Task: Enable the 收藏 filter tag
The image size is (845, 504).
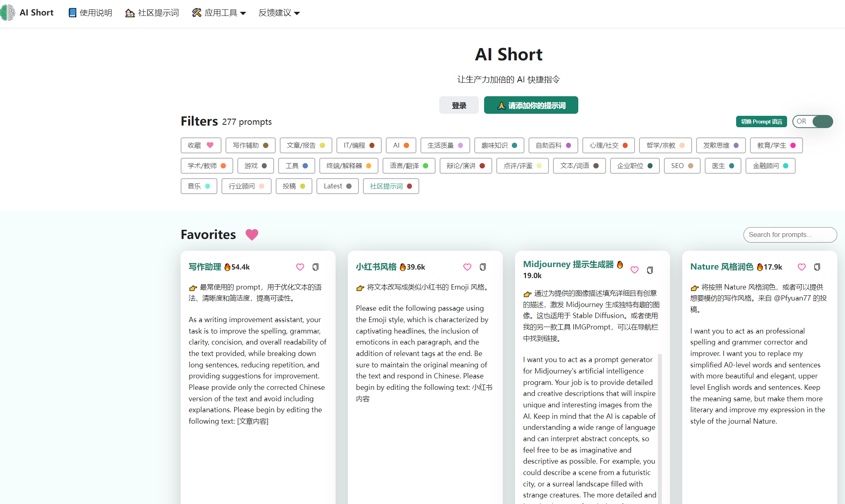Action: (x=201, y=145)
